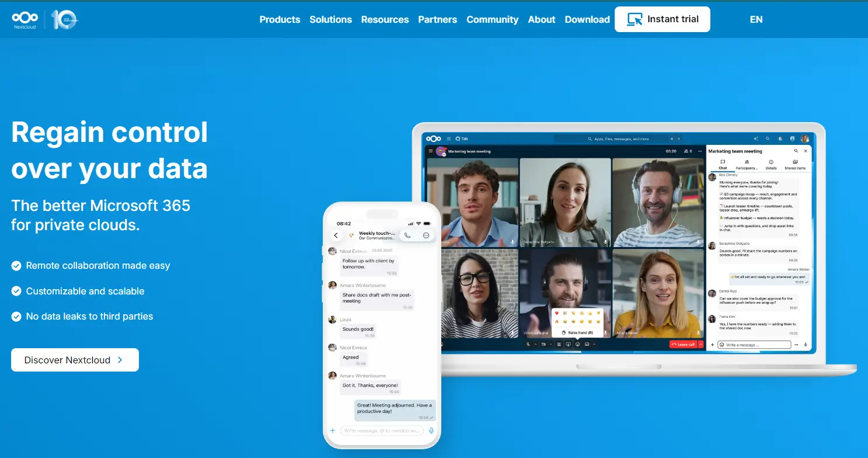Open the EN language selector
This screenshot has height=458, width=868.
756,19
